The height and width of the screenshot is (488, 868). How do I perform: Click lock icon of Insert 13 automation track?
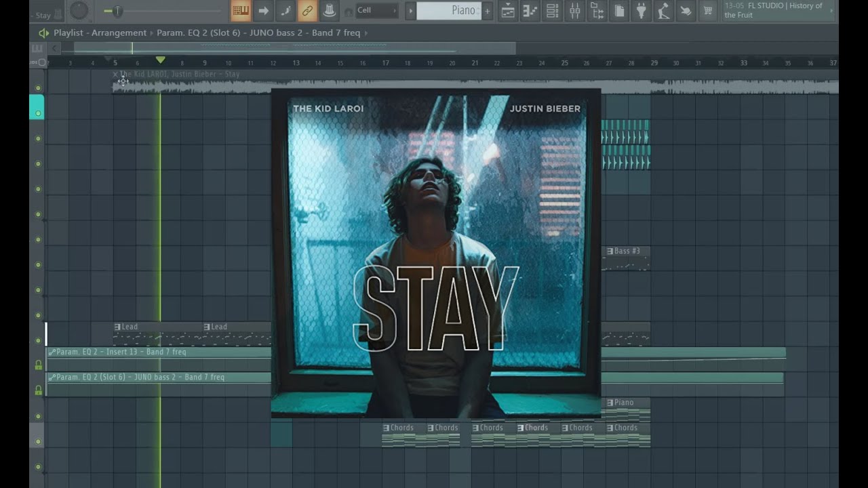tap(39, 365)
